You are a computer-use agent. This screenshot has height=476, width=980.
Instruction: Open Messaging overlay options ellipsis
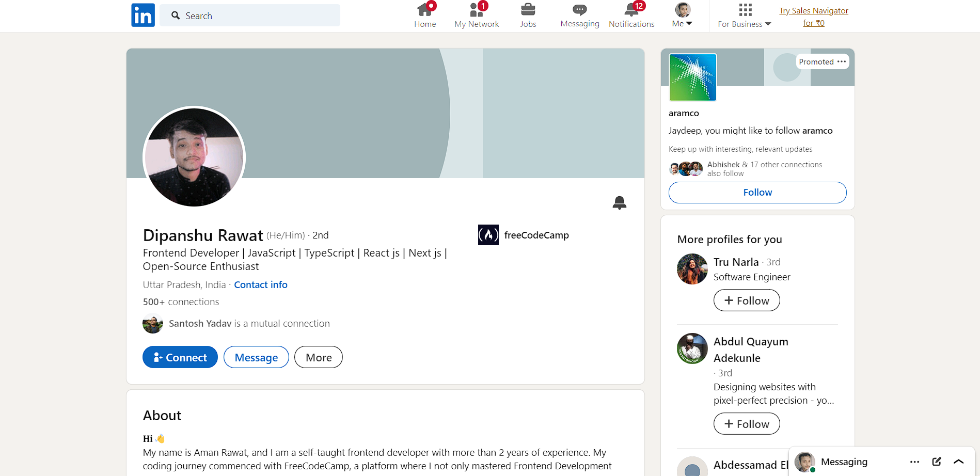(x=914, y=462)
